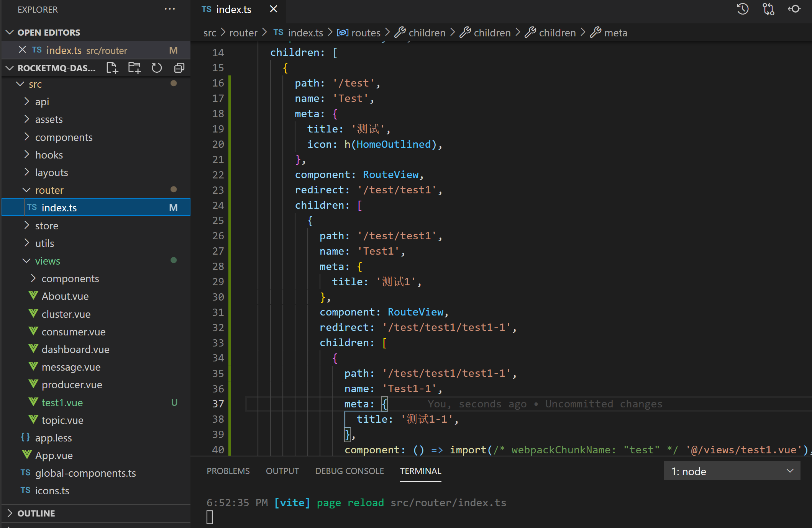The image size is (812, 528).
Task: Open the terminal selector dropdown showing 1: node
Action: (x=731, y=471)
